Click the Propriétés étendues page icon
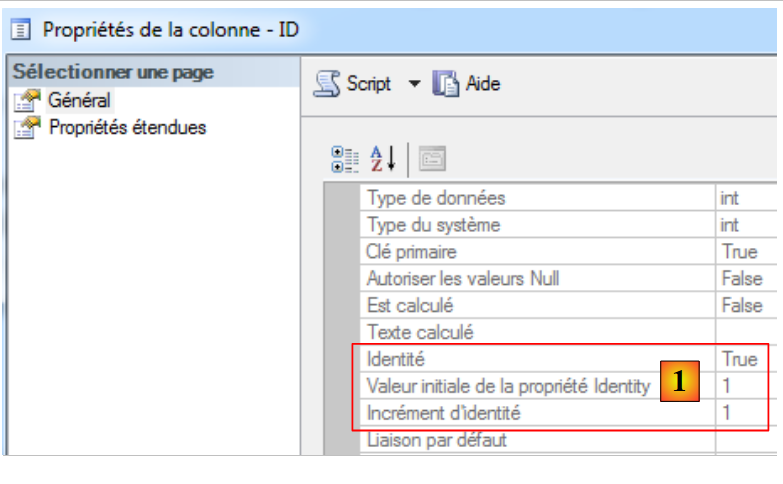The width and height of the screenshot is (783, 484). [x=26, y=127]
